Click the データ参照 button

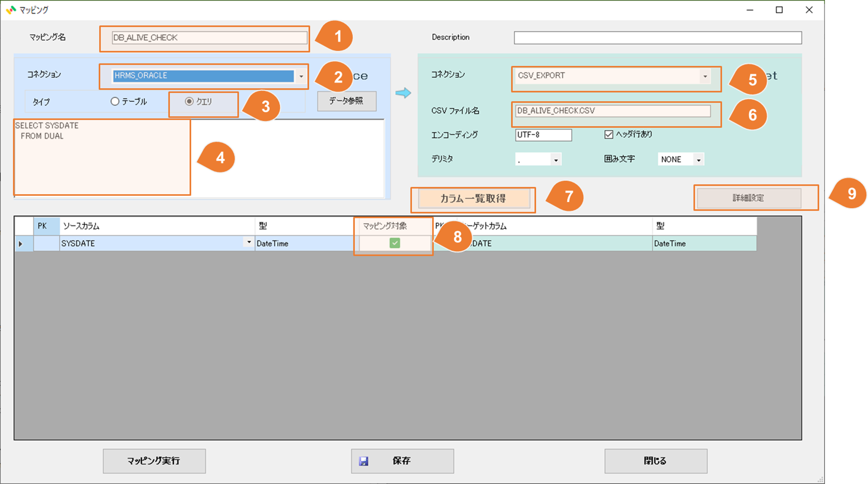pos(347,101)
